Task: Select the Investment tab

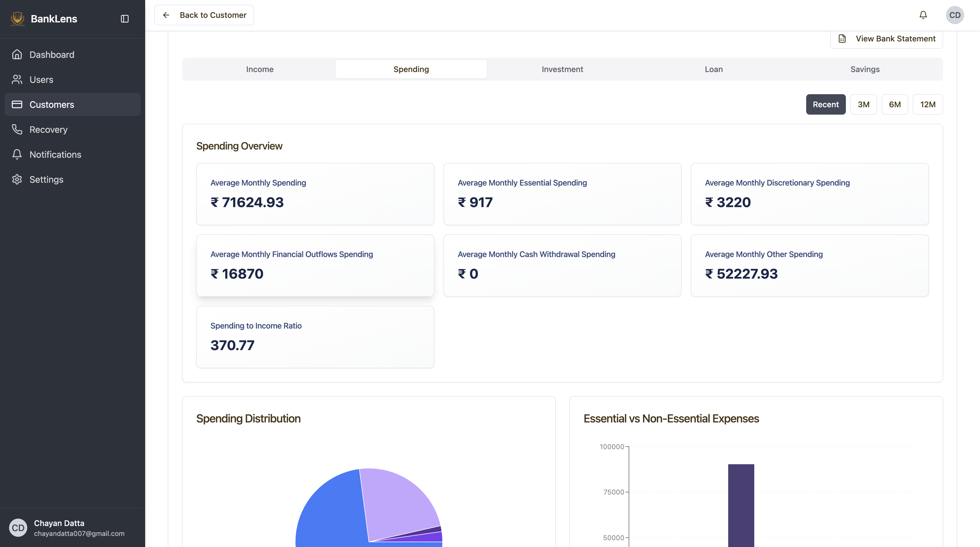Action: pos(562,69)
